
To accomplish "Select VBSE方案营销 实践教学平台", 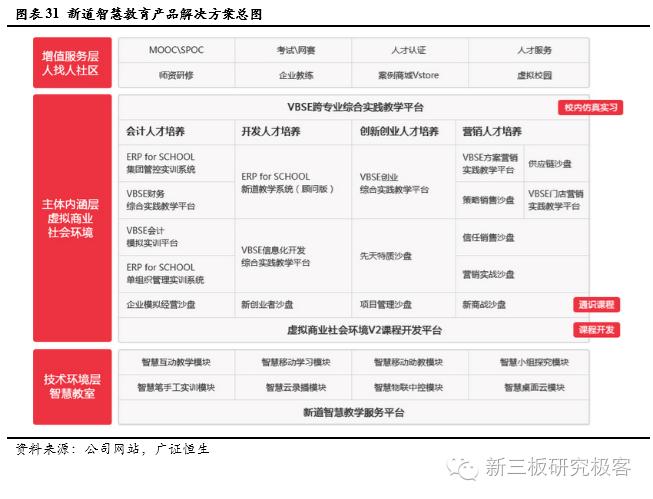I will (x=489, y=163).
